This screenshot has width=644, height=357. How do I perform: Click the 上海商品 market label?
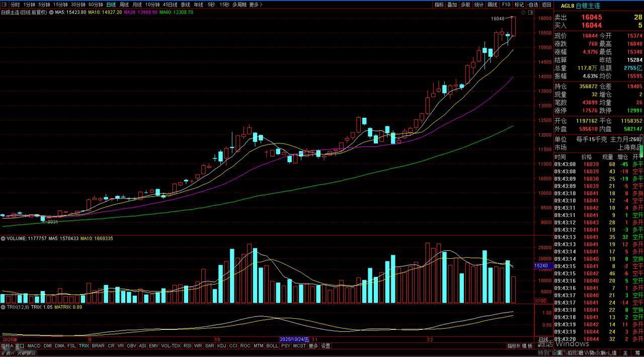click(630, 148)
